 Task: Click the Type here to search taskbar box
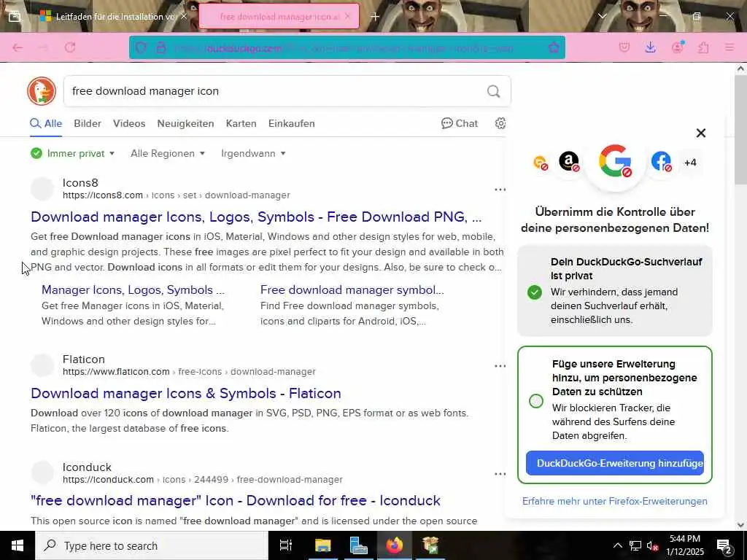pos(152,545)
